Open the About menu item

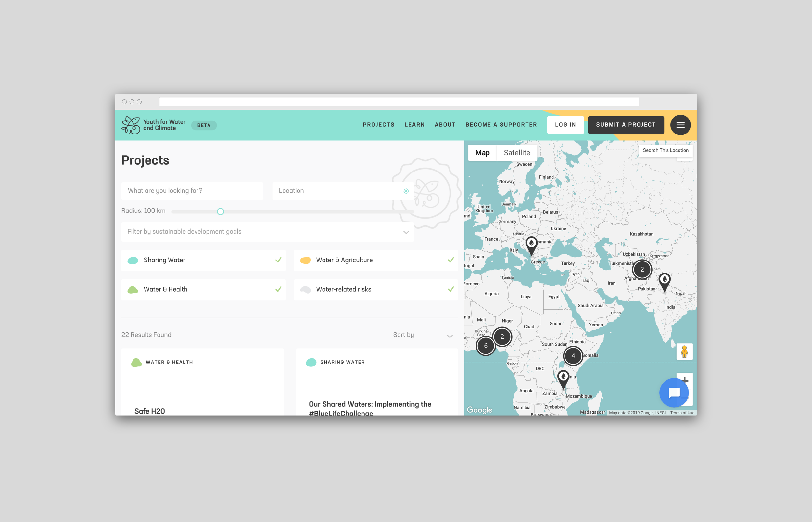click(445, 125)
